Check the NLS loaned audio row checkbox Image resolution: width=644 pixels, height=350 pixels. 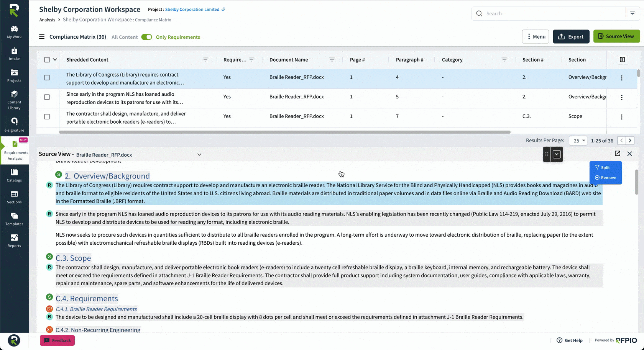tap(47, 97)
